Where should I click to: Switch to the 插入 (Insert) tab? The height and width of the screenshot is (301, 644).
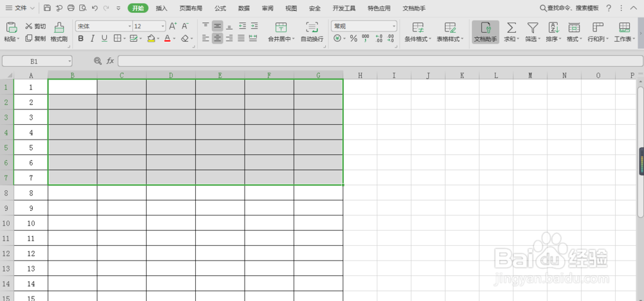click(162, 8)
